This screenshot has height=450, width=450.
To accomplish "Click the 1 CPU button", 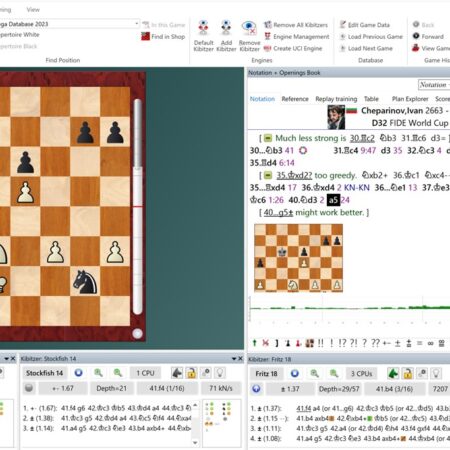I will [x=145, y=373].
